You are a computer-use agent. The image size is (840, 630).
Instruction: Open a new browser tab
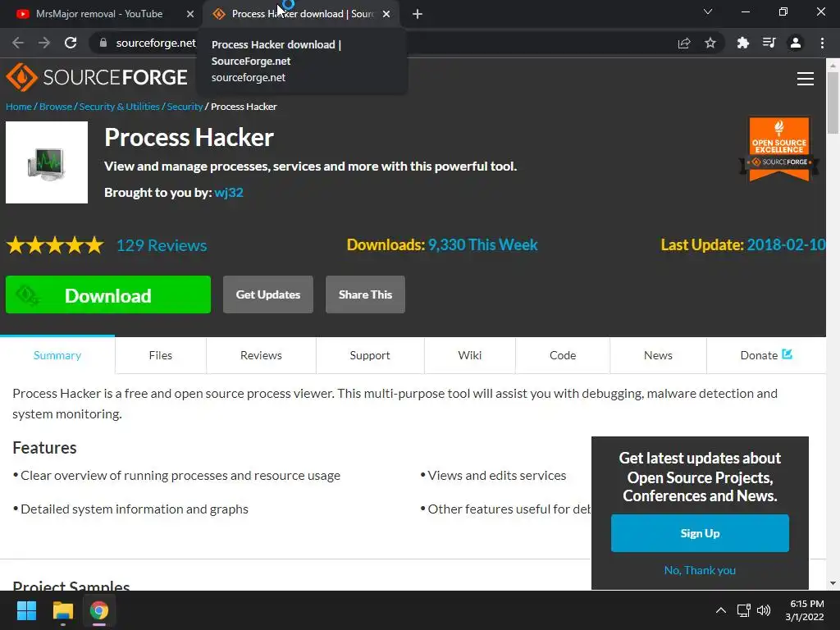[x=418, y=14]
